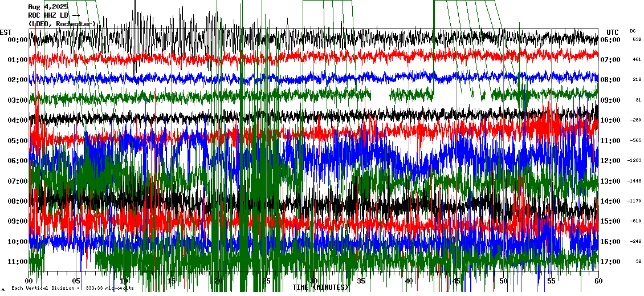The width and height of the screenshot is (644, 296).
Task: Click the EST column header
Action: point(6,32)
